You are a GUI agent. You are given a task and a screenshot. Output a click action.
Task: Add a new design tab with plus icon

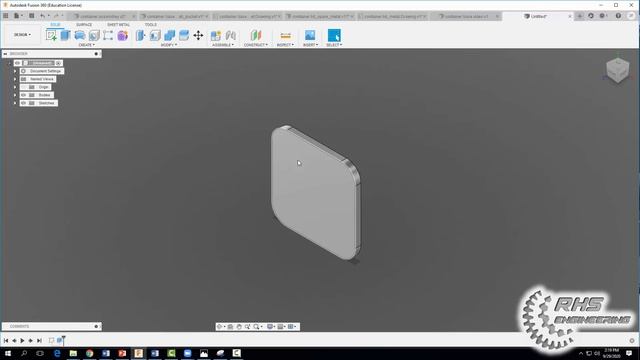coord(580,16)
